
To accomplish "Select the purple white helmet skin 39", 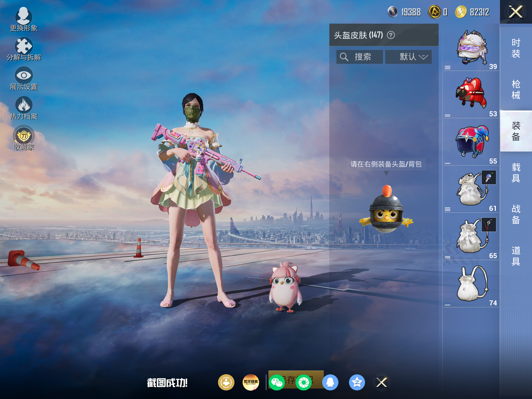I will (471, 48).
